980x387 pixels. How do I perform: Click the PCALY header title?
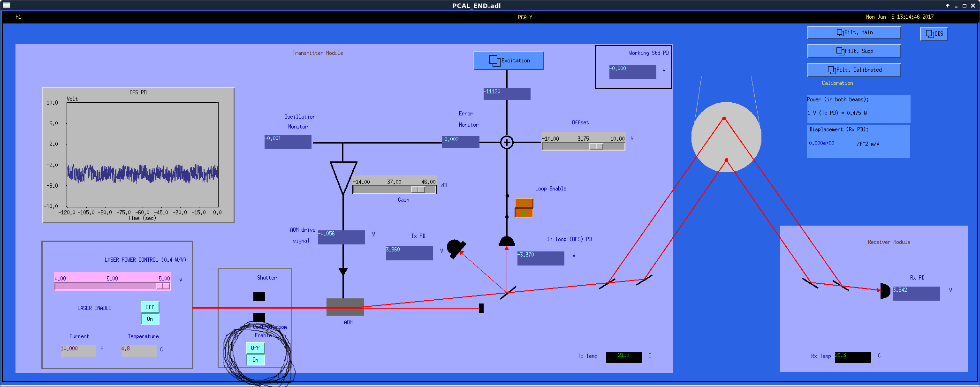click(525, 17)
